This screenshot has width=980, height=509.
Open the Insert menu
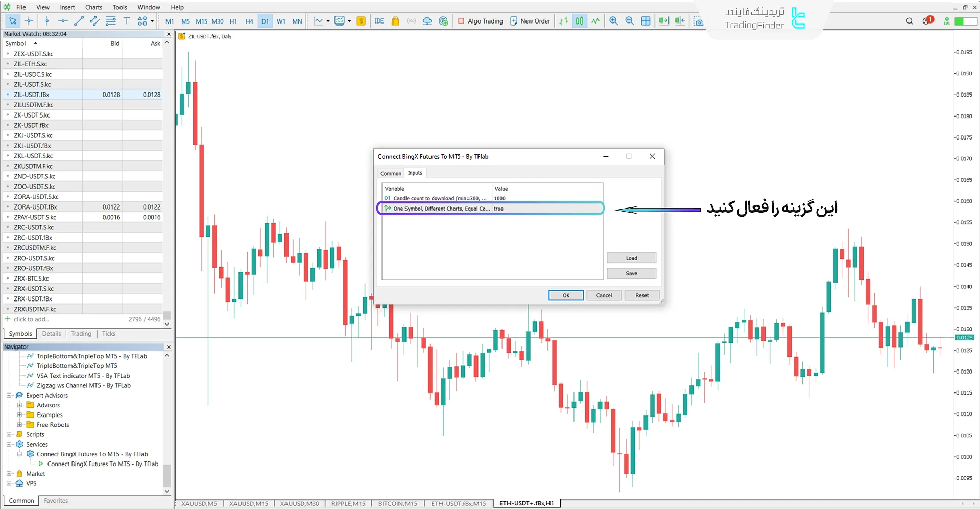click(x=67, y=7)
